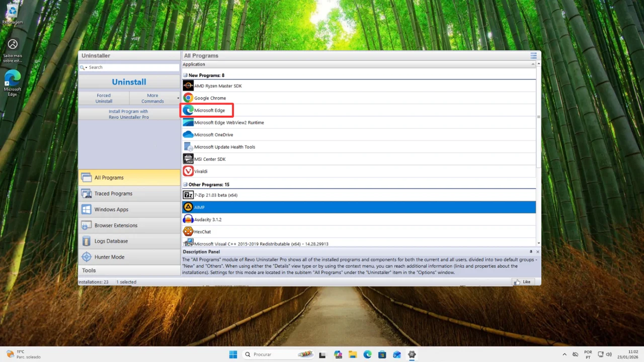The height and width of the screenshot is (362, 644).
Task: Click the Hunter Mode crosshair icon
Action: click(87, 257)
